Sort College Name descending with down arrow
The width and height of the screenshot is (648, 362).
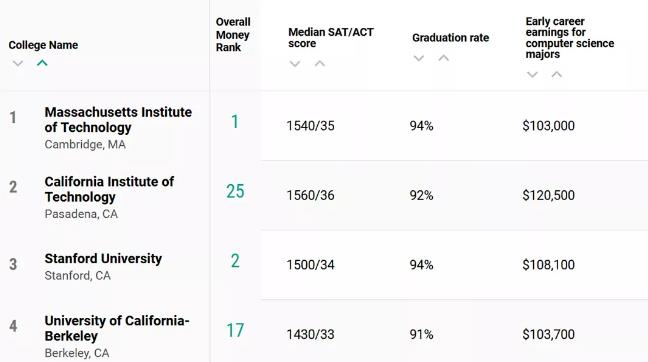point(18,63)
